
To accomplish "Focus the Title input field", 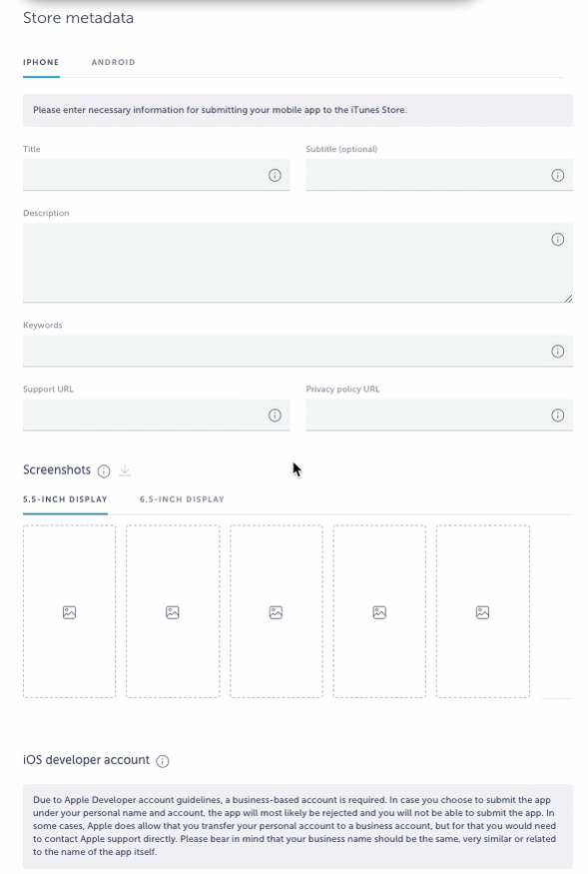I will tap(156, 175).
